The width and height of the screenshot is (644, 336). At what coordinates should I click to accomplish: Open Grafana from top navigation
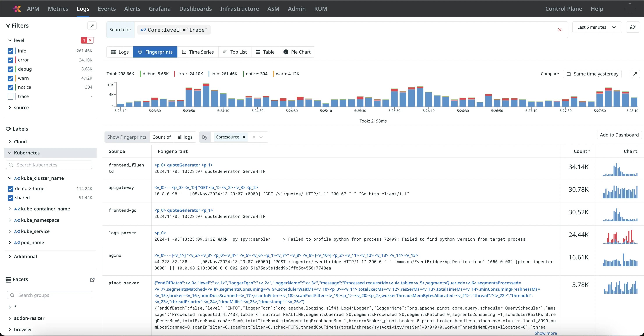click(x=160, y=9)
